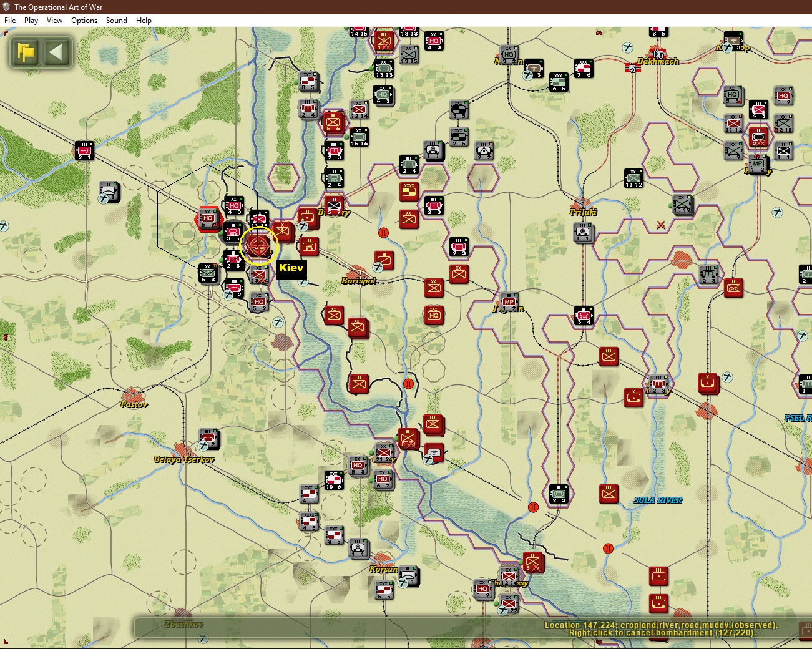
Task: Click the 'Right click to cancel bombardment' status text
Action: [x=662, y=633]
